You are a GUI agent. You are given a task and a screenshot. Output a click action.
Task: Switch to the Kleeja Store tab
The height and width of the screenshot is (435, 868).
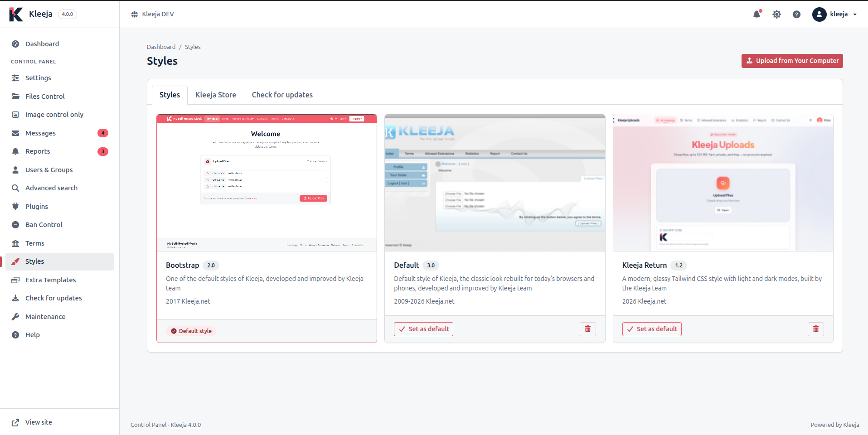[x=216, y=95]
